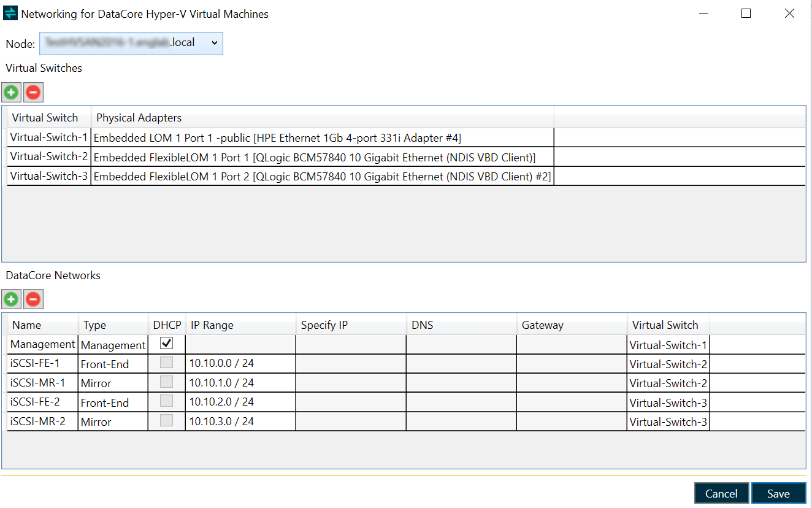The image size is (812, 508).
Task: Remove the selected virtual switch
Action: (x=34, y=93)
